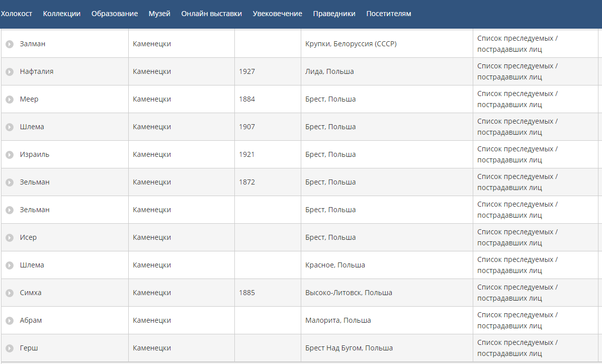Open the Праведники navigation item
The width and height of the screenshot is (602, 364).
(334, 14)
